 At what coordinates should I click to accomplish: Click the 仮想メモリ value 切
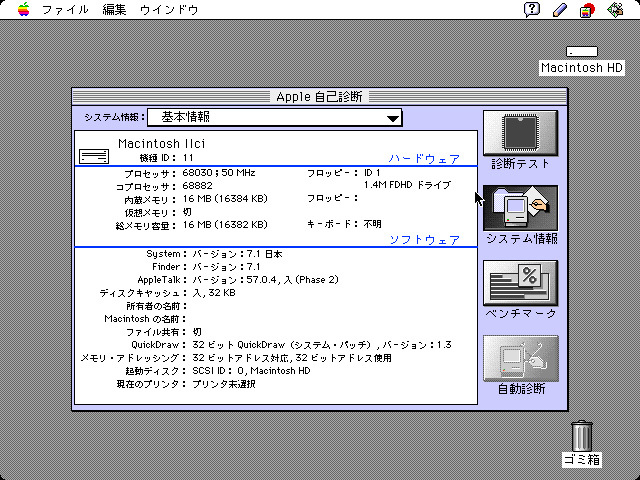point(187,212)
